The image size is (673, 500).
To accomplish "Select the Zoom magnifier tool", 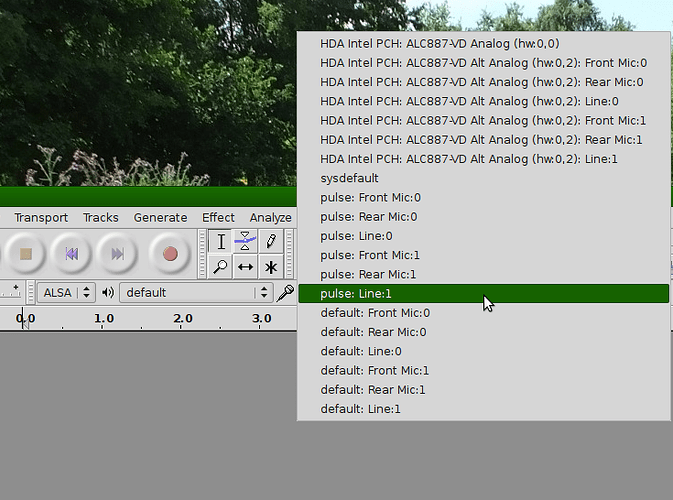I will pyautogui.click(x=221, y=267).
